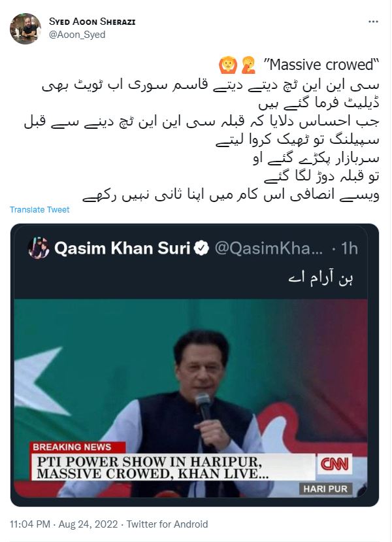Click the 11:04 PM · Aug 24, 2022 timestamp

click(64, 524)
